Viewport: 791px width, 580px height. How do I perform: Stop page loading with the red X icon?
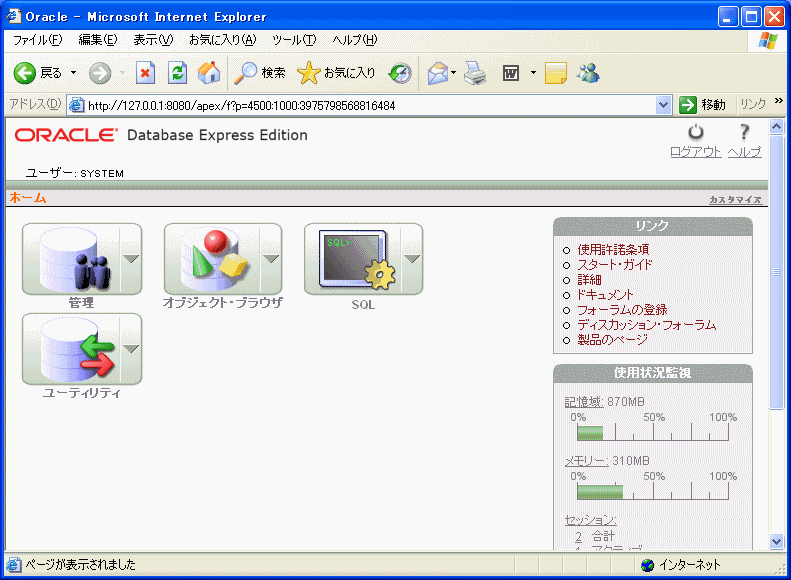[145, 73]
